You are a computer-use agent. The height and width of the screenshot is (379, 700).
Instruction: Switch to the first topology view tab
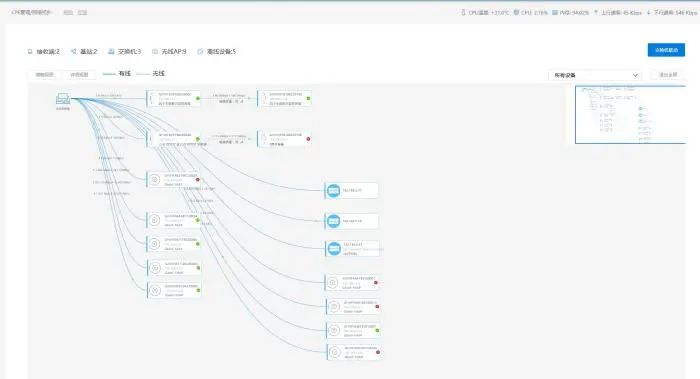44,75
